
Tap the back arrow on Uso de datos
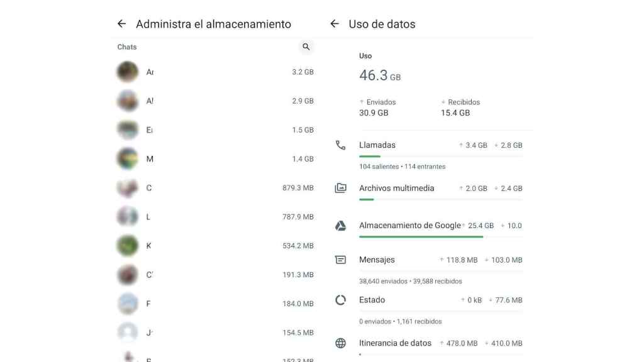coord(334,24)
